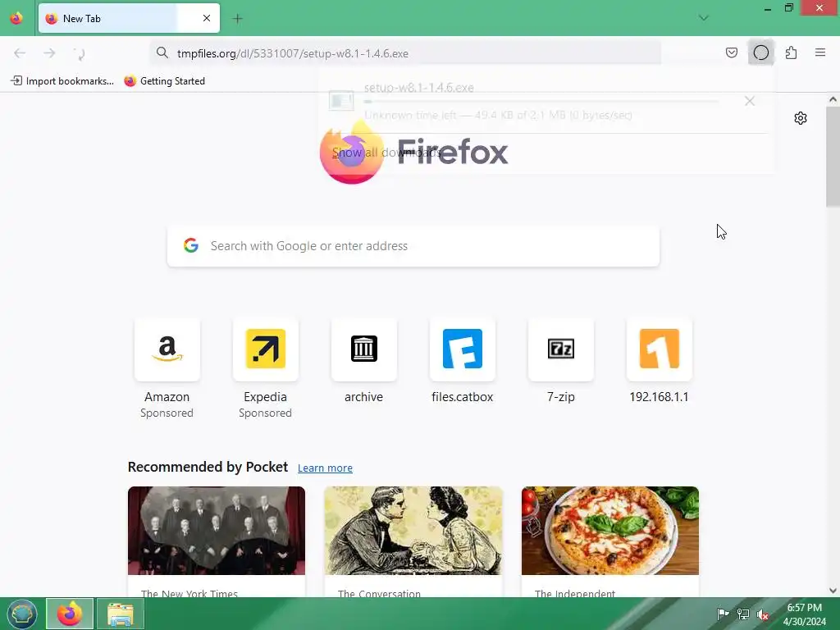Click the Recommended by Pocket heading
This screenshot has width=840, height=630.
208,467
